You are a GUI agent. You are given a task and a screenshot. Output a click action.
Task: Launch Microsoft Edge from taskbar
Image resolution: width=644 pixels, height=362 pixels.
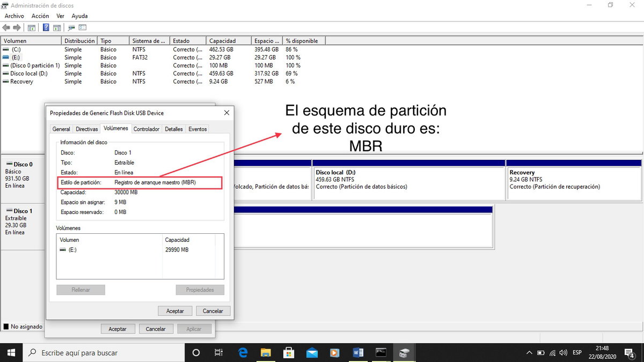click(243, 352)
